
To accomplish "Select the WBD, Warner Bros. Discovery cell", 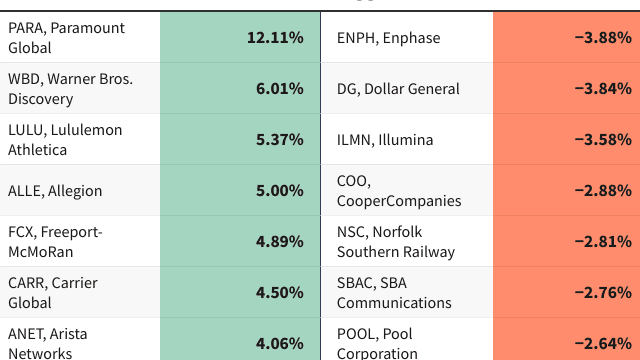I will point(80,89).
